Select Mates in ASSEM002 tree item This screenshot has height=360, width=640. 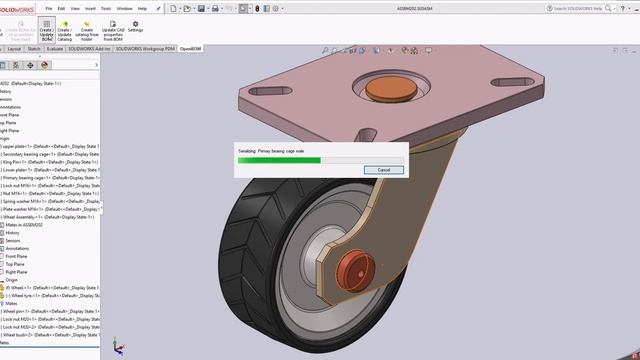point(24,225)
